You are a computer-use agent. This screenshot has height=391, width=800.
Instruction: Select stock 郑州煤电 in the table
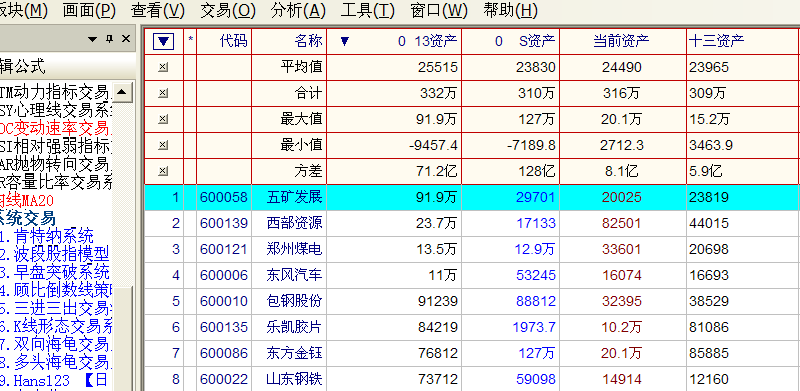pos(294,249)
